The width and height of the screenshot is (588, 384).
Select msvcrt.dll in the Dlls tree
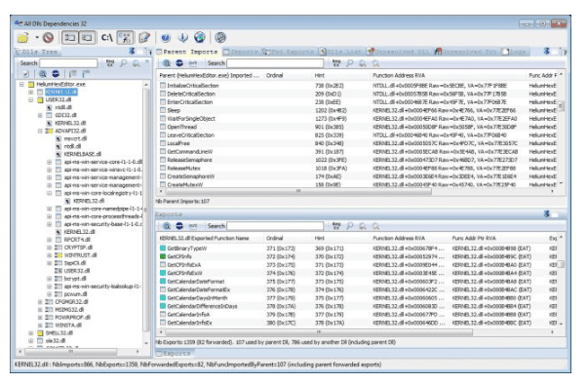[75, 138]
